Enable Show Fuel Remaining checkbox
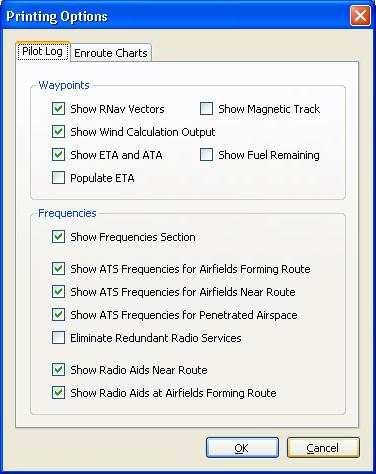Image resolution: width=376 pixels, height=474 pixels. point(206,155)
